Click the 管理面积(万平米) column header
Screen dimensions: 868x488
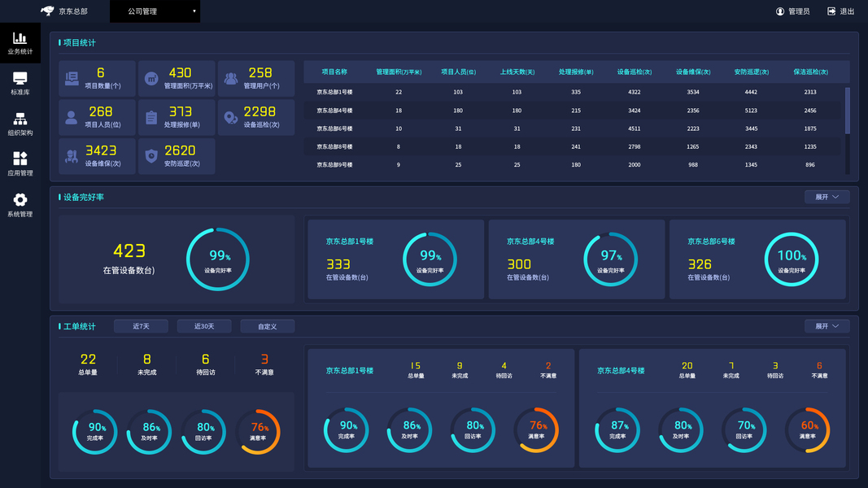click(x=399, y=72)
